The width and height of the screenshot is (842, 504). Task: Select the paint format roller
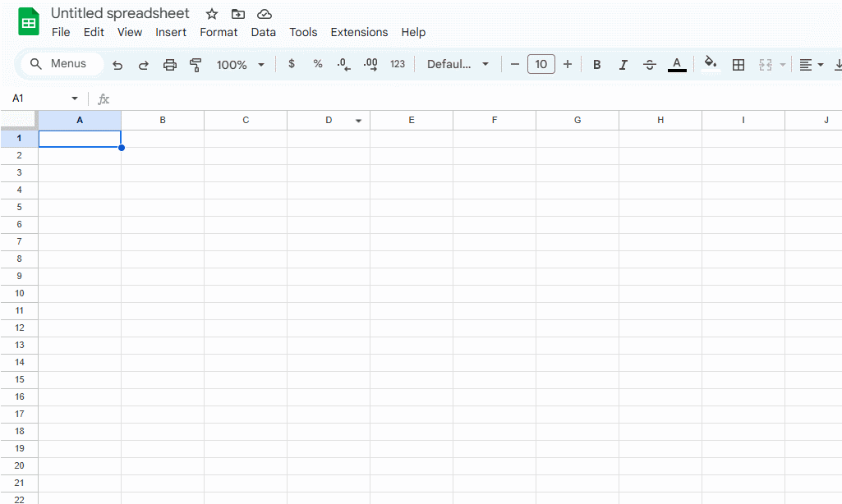click(x=196, y=65)
